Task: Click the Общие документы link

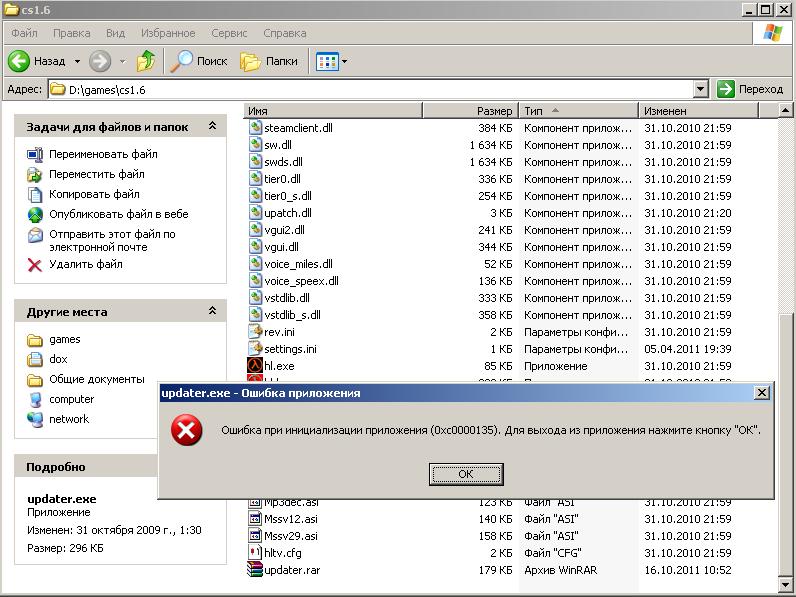Action: point(96,379)
